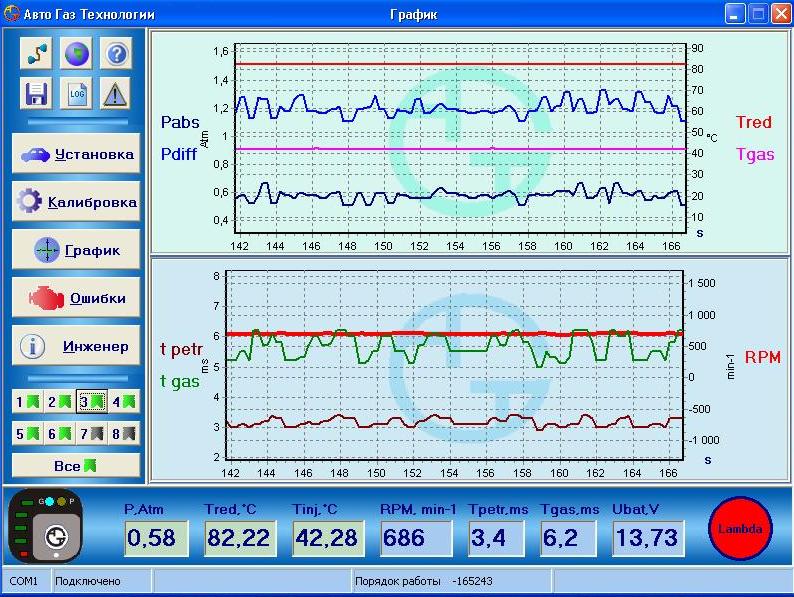Click the floppy disk save icon
The height and width of the screenshot is (597, 794).
click(x=37, y=94)
